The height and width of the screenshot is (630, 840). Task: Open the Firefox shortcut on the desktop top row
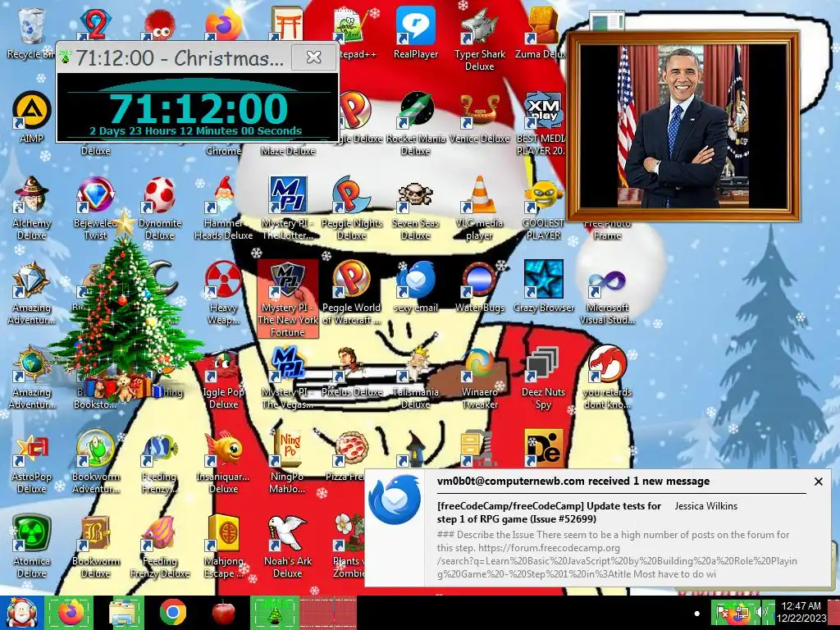(x=223, y=25)
